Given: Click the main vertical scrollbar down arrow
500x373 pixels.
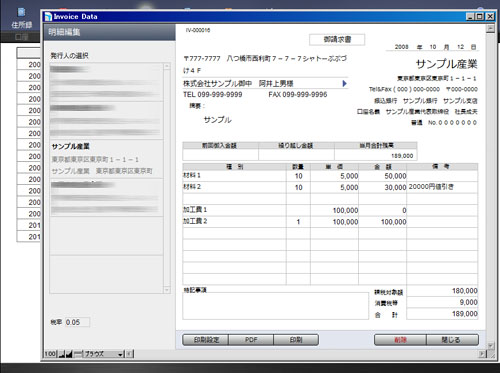Looking at the screenshot, I should [490, 346].
